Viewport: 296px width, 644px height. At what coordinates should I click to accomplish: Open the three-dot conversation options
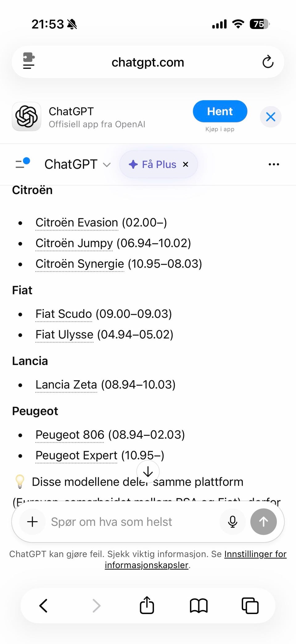click(x=273, y=164)
